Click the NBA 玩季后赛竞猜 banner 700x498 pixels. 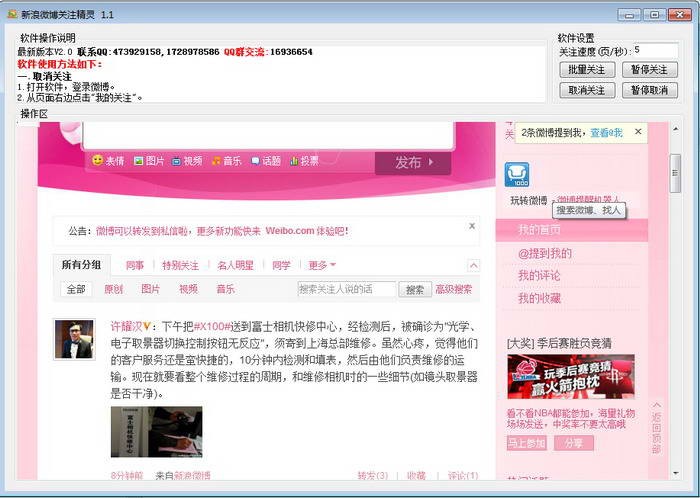(571, 377)
